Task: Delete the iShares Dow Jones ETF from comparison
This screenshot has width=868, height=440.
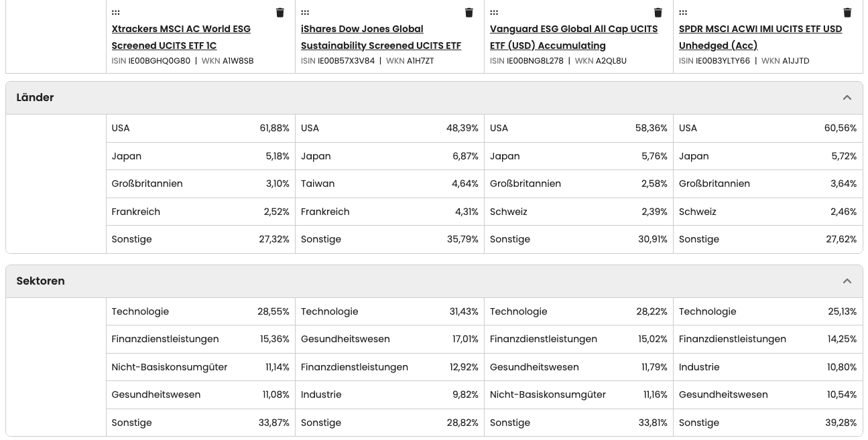Action: pos(469,12)
